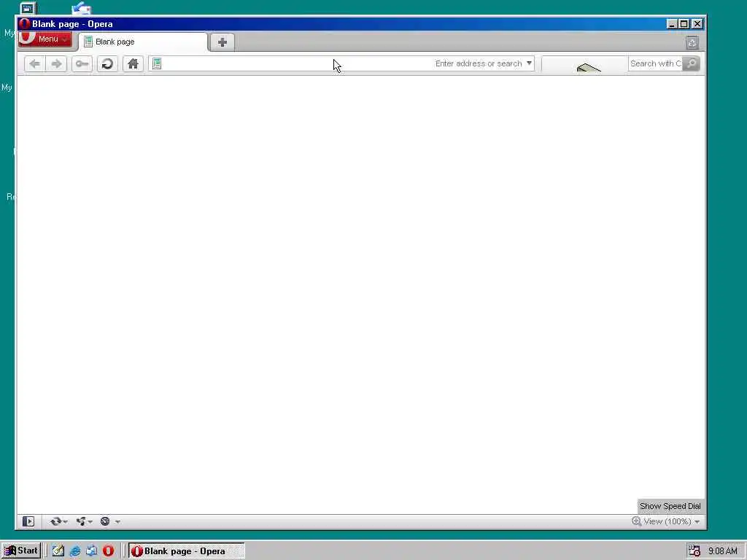The width and height of the screenshot is (747, 560).
Task: Go to the home page
Action: (133, 64)
